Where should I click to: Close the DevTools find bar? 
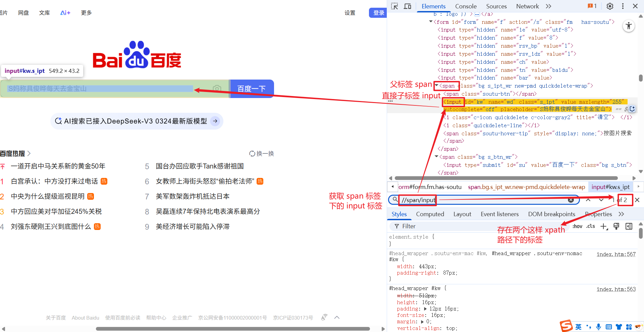click(x=637, y=200)
